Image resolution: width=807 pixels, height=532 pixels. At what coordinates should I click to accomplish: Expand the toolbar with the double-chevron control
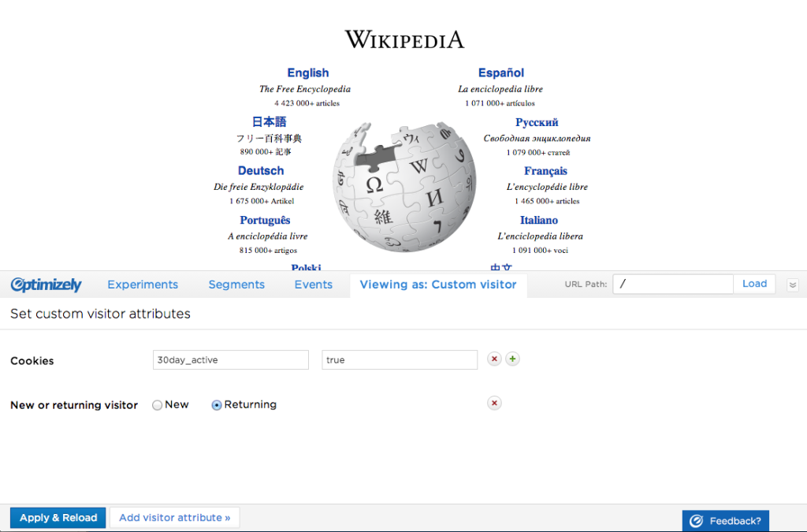[792, 285]
